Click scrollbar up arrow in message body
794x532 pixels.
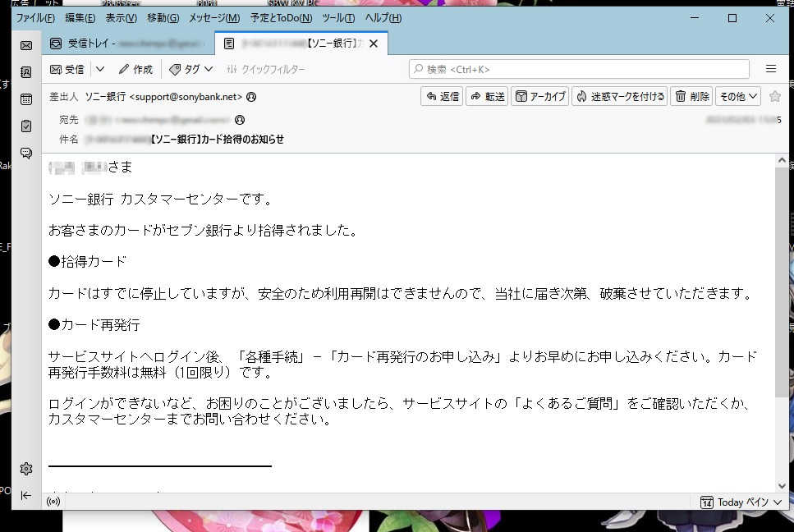click(x=782, y=160)
